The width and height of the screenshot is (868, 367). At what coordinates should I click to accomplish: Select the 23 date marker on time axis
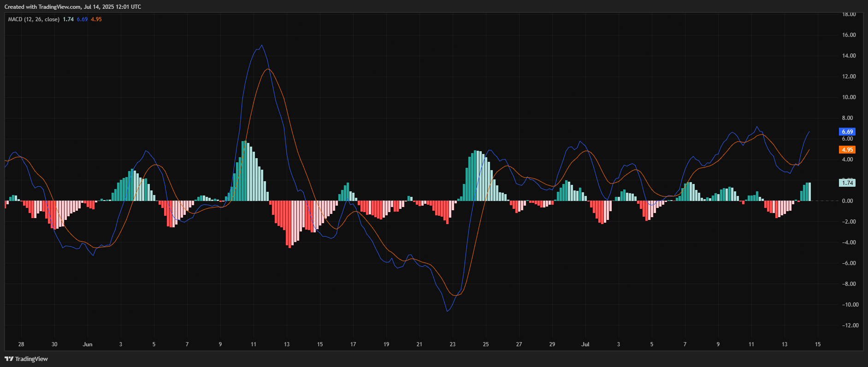point(453,344)
